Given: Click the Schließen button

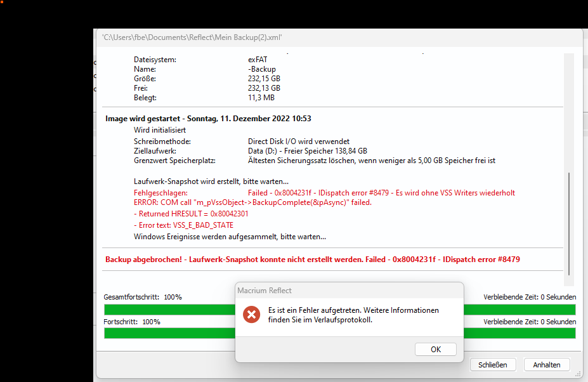Looking at the screenshot, I should click(x=493, y=365).
